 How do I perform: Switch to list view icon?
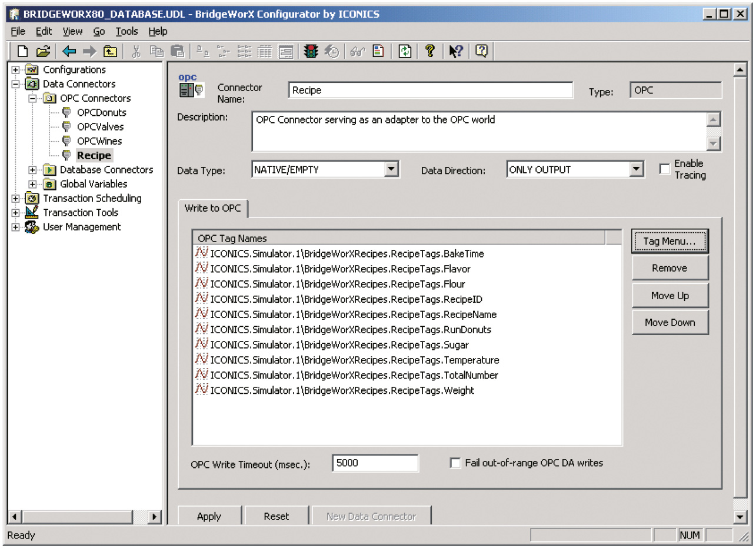click(244, 51)
